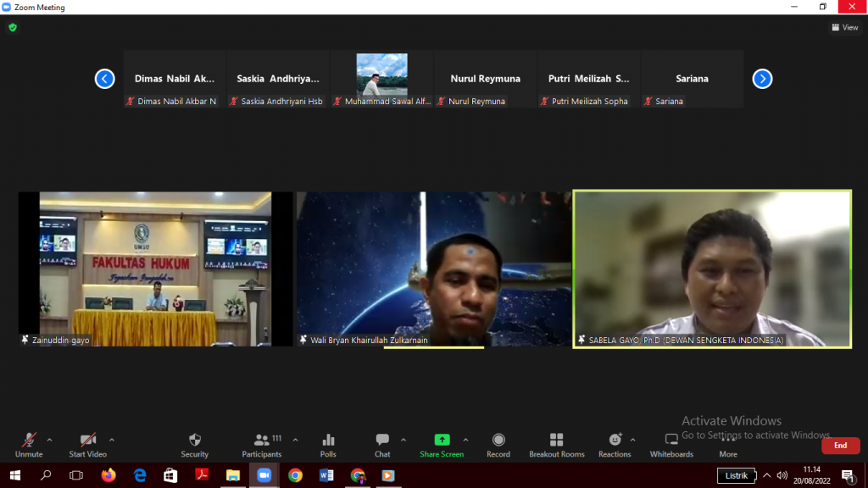Start recording with the Record button
Screen dimensions: 868x488
click(498, 444)
